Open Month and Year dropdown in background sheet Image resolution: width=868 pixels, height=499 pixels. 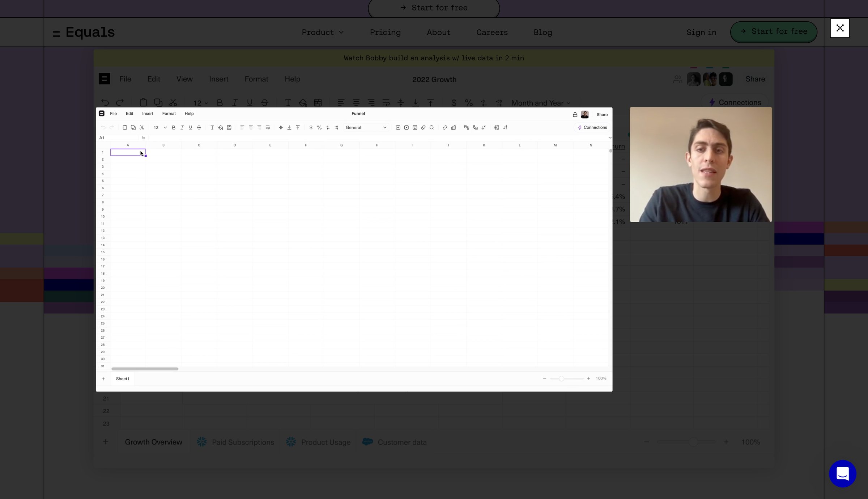(x=540, y=103)
